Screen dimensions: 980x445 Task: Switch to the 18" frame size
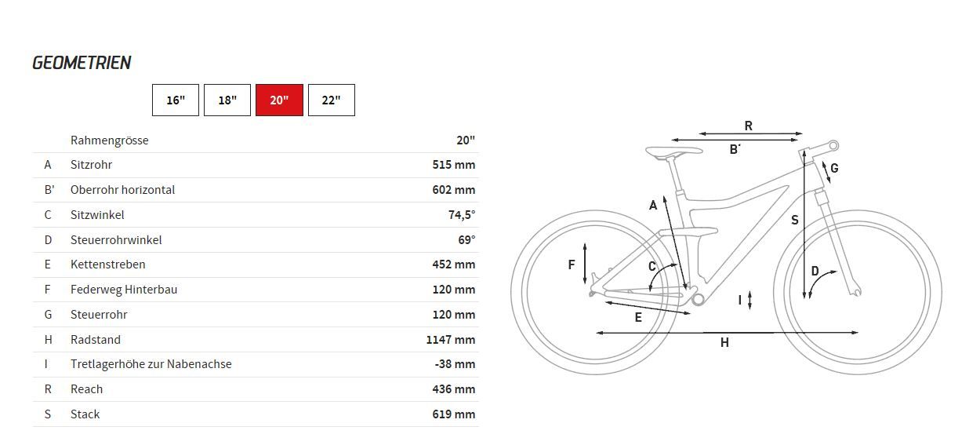click(227, 100)
